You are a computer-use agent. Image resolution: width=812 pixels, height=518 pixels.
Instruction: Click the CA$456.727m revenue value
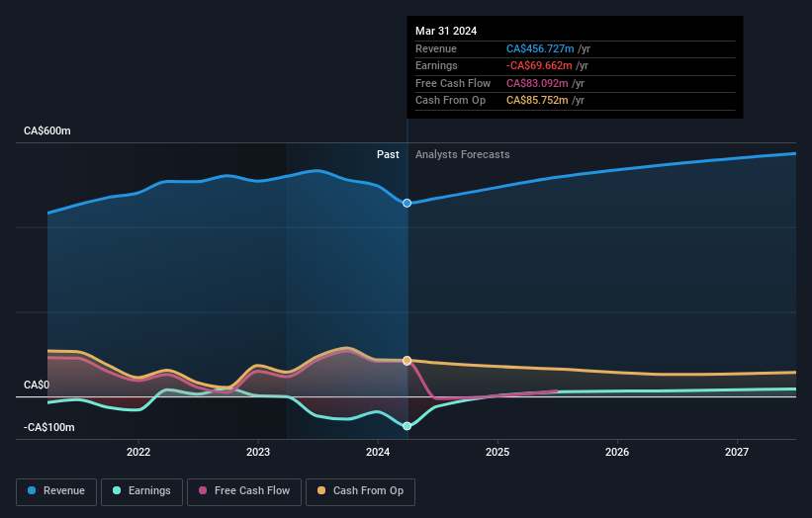pyautogui.click(x=540, y=48)
